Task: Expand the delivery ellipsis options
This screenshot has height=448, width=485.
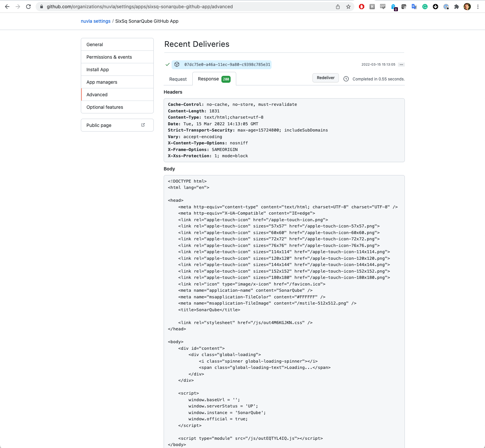Action: 401,65
